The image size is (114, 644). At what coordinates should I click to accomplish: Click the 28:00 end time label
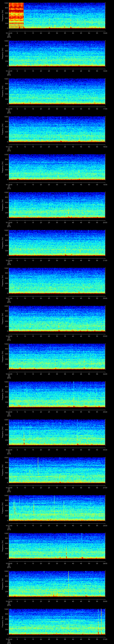(x=105, y=525)
